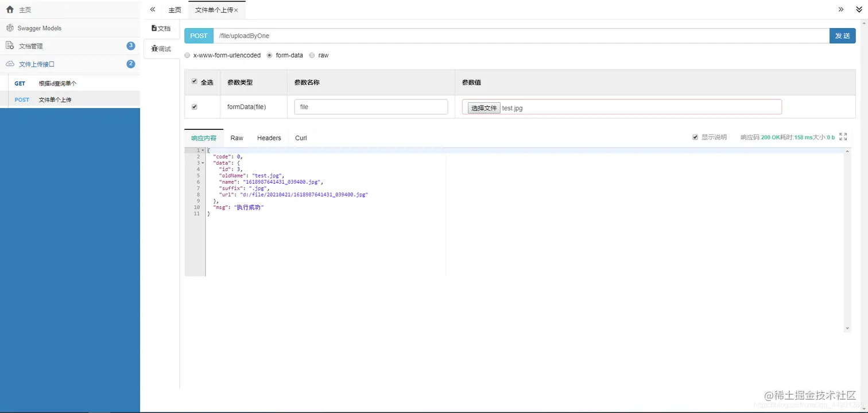Click the "suffix": ".jpg" line
Screen dimensions: 868x413
point(244,188)
